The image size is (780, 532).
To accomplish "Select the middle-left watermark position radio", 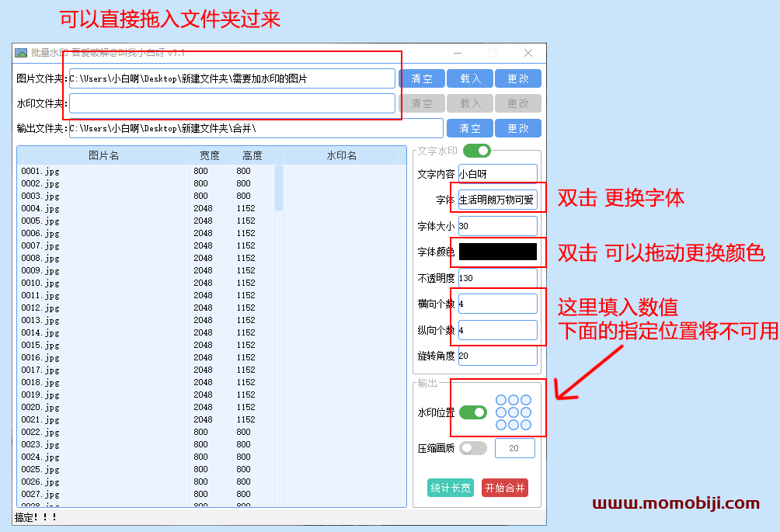I will [501, 412].
